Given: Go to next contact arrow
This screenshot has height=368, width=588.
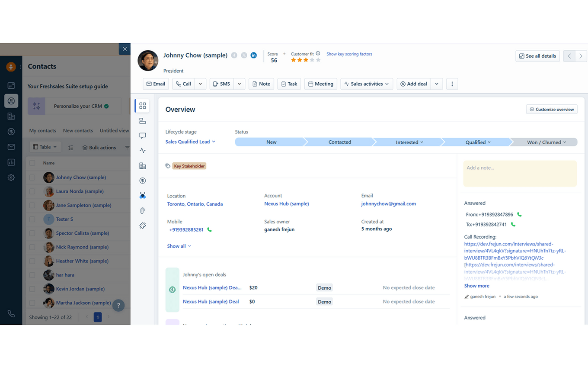Looking at the screenshot, I should tap(581, 56).
